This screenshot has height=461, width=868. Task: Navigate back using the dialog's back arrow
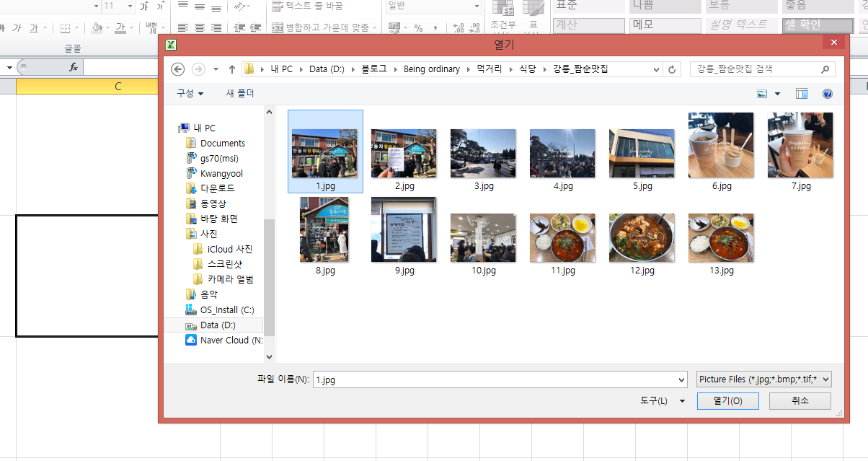point(177,69)
